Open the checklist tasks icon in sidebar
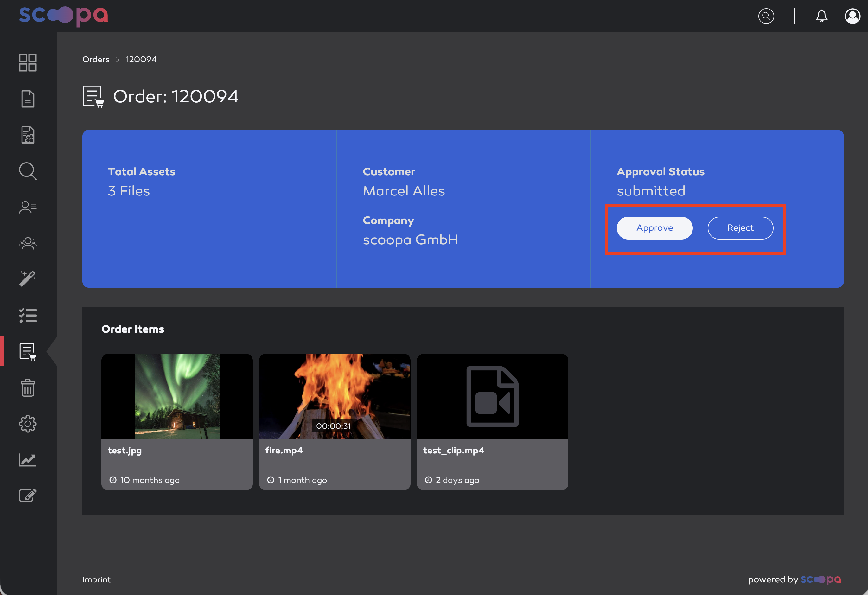Screen dimensions: 868x595 [x=28, y=316]
